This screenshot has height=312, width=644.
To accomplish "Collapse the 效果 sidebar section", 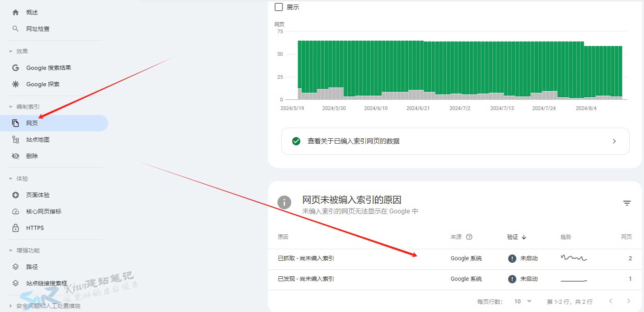I will [11, 51].
